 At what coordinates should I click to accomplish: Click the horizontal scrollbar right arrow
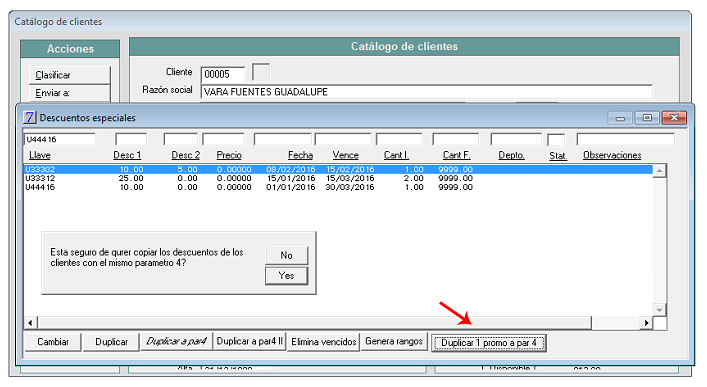646,323
